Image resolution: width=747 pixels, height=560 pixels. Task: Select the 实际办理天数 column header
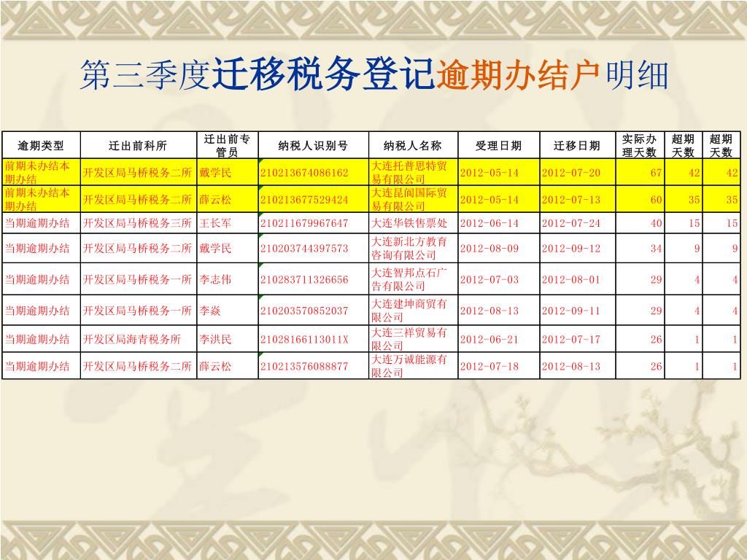point(639,145)
